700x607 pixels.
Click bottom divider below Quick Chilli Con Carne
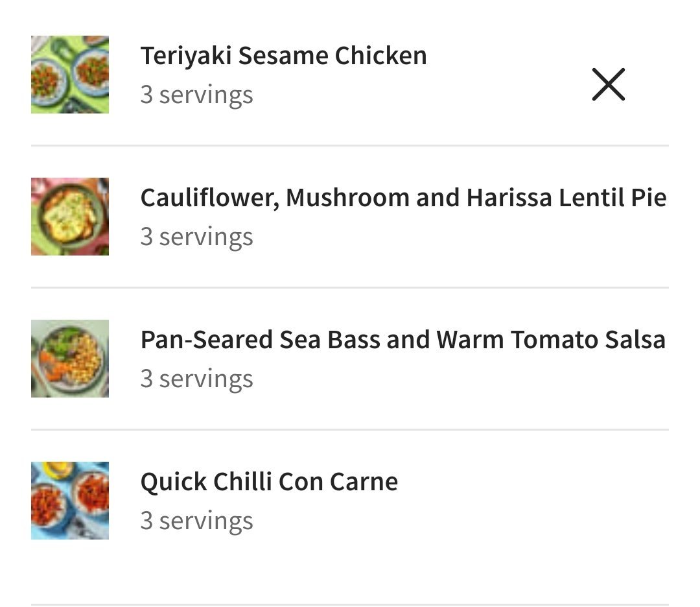tap(350, 604)
